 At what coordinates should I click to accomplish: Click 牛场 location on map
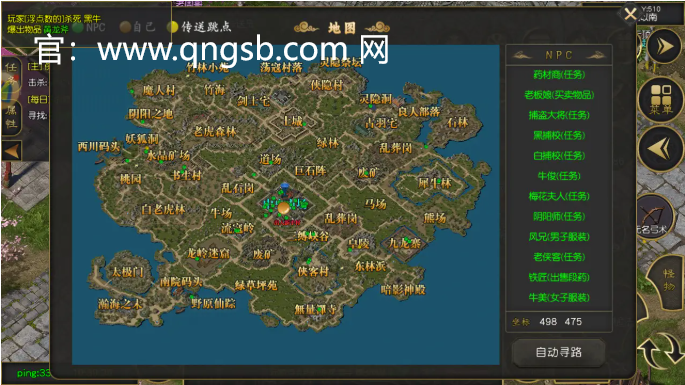(221, 213)
